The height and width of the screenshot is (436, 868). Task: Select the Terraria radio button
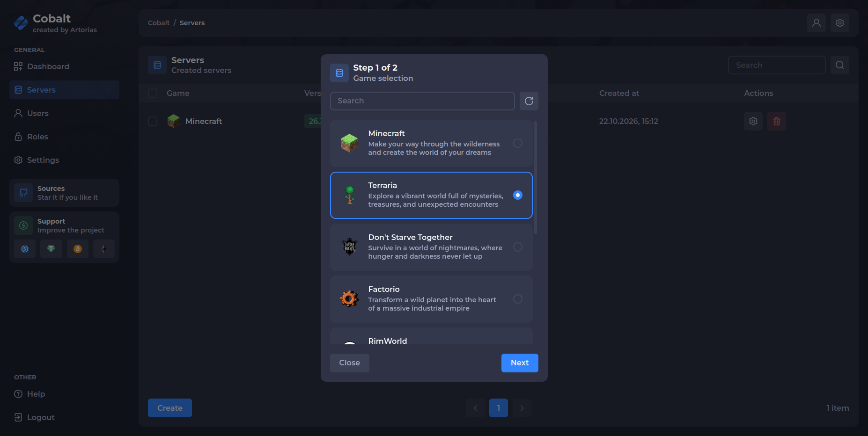pos(518,195)
